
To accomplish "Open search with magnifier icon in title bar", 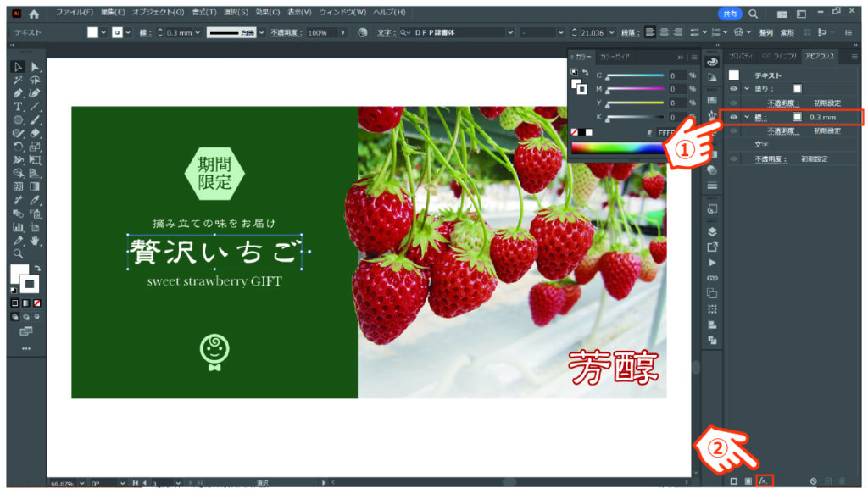I will [754, 14].
